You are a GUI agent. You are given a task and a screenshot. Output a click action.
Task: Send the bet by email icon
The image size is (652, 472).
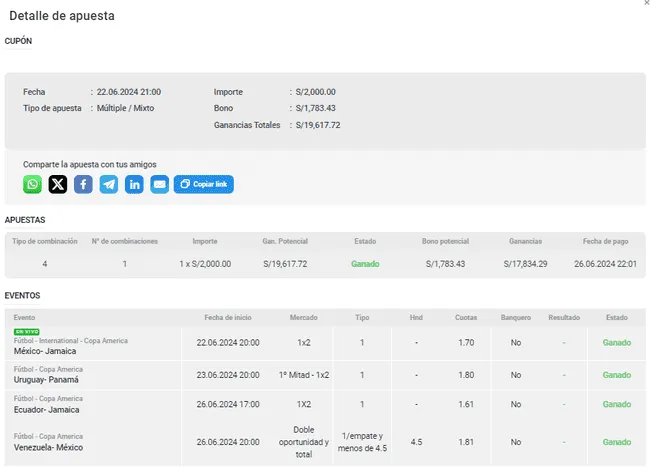(x=159, y=184)
